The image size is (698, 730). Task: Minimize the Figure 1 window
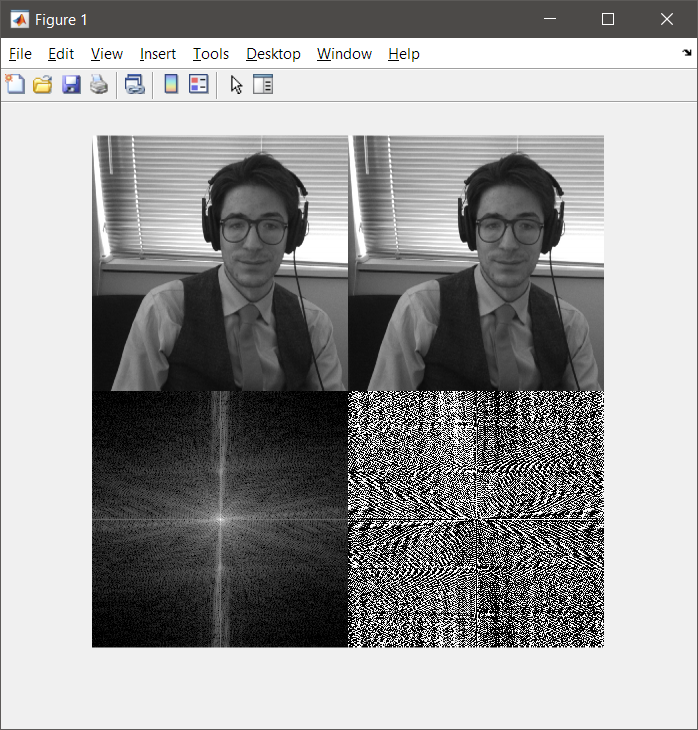tap(550, 19)
